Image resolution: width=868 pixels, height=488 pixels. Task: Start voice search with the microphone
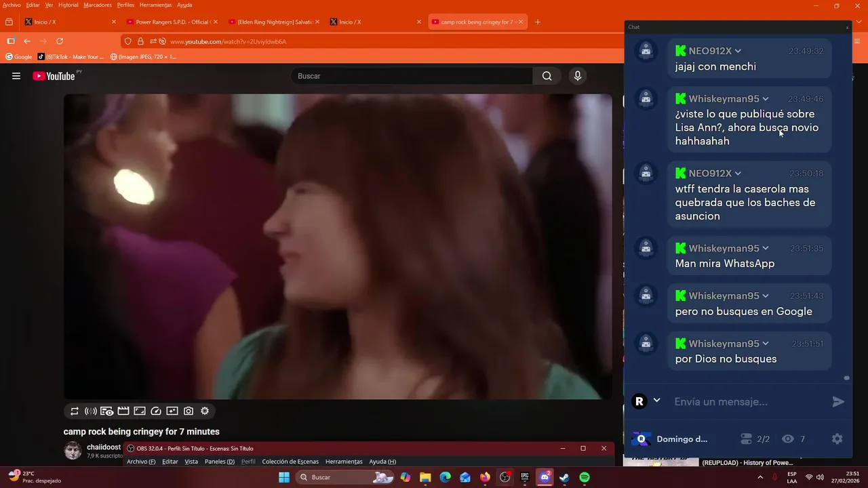pos(577,76)
